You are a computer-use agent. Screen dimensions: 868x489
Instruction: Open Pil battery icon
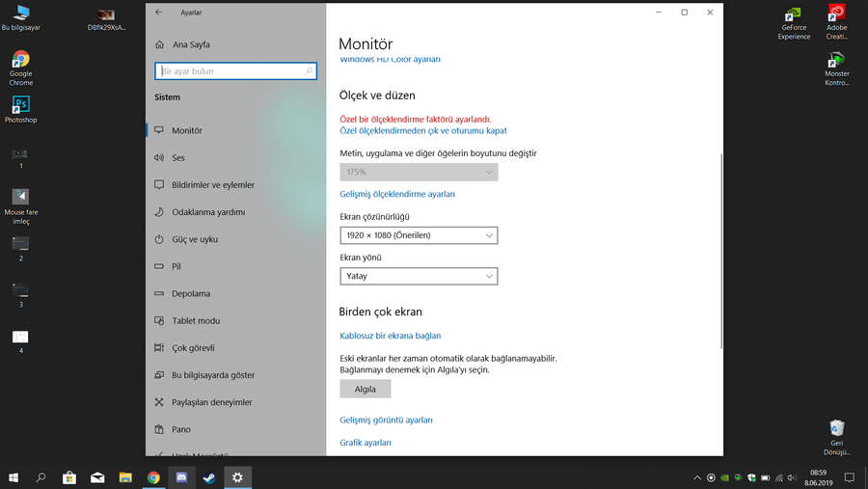(x=159, y=266)
